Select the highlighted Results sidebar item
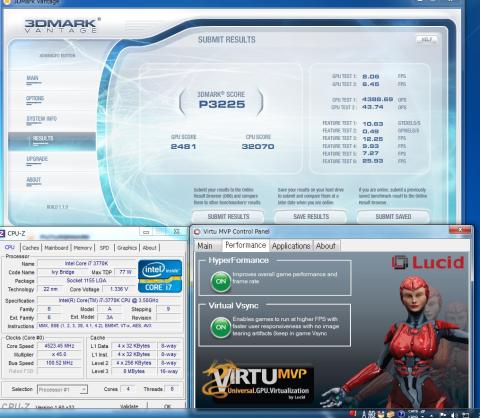 click(x=52, y=141)
